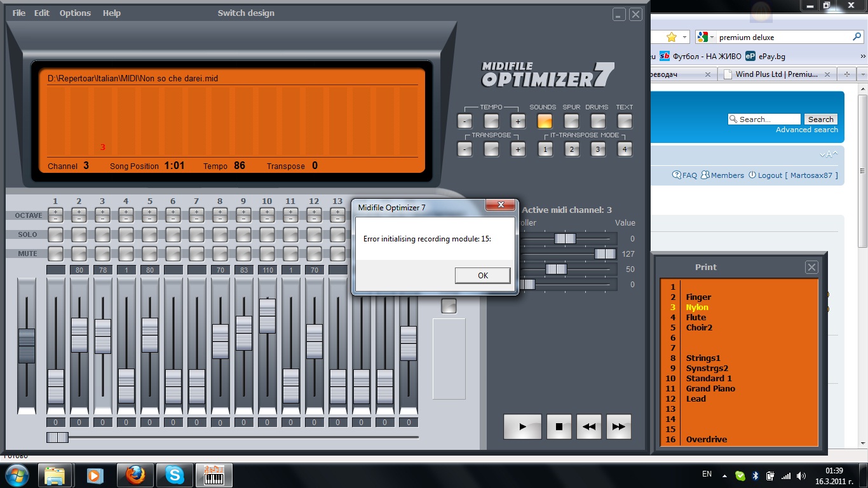Rewind the song with the rewind button
Image resolution: width=868 pixels, height=488 pixels.
tap(589, 427)
